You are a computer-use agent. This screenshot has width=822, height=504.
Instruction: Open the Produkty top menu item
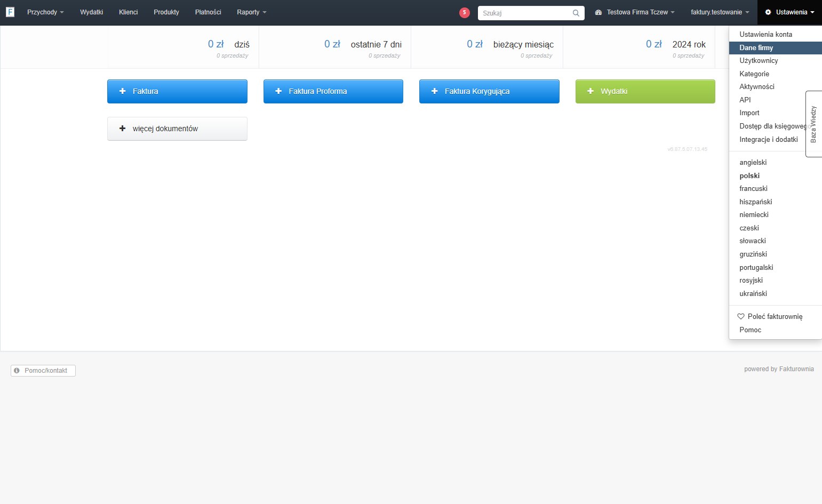(166, 12)
